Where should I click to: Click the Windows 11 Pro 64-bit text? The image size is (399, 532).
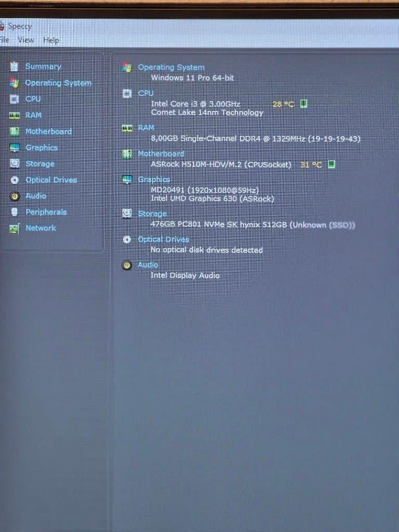[192, 78]
